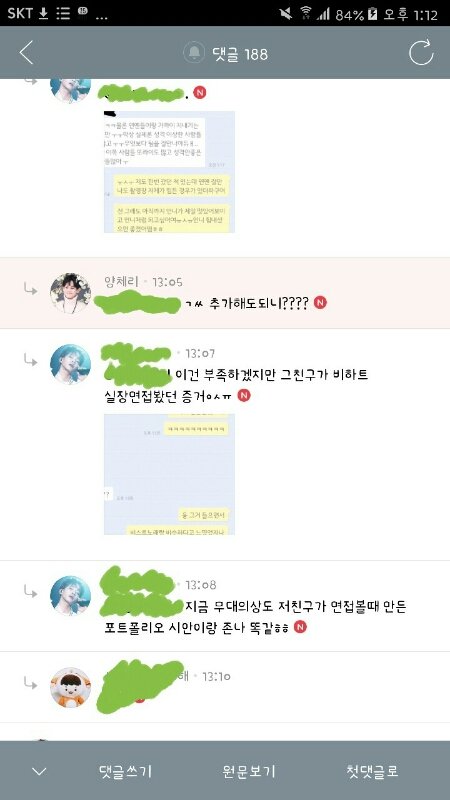
Task: Tap new badge on 13:08 comment
Action: pyautogui.click(x=301, y=627)
